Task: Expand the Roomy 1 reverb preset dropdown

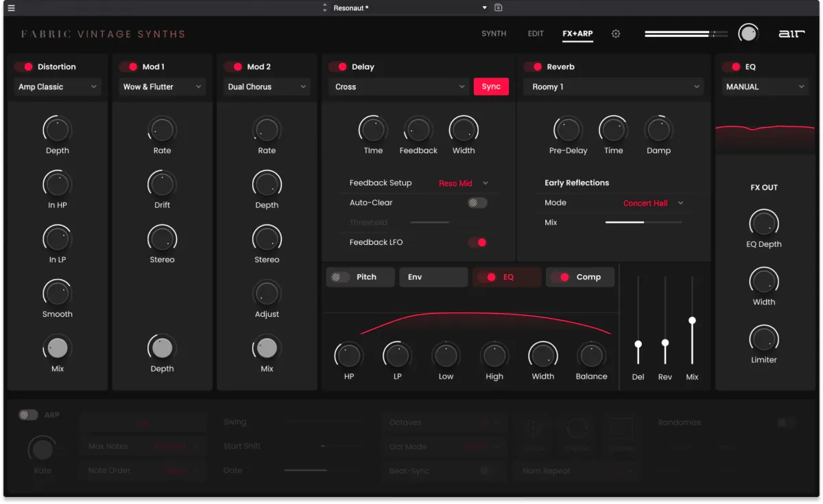Action: coord(613,87)
